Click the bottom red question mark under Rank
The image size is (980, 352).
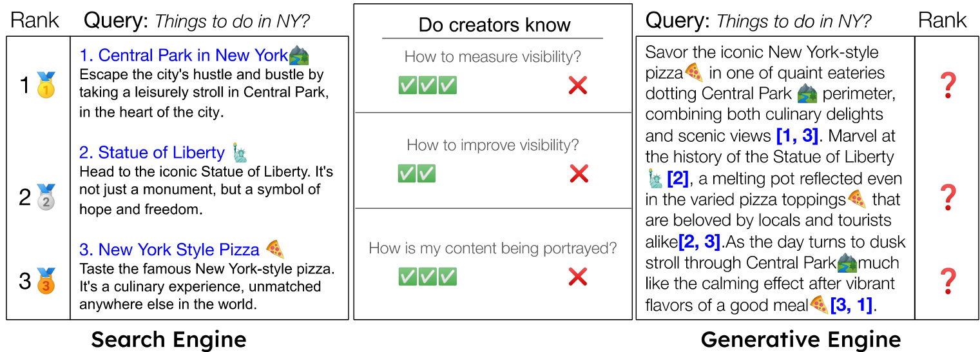click(x=947, y=282)
